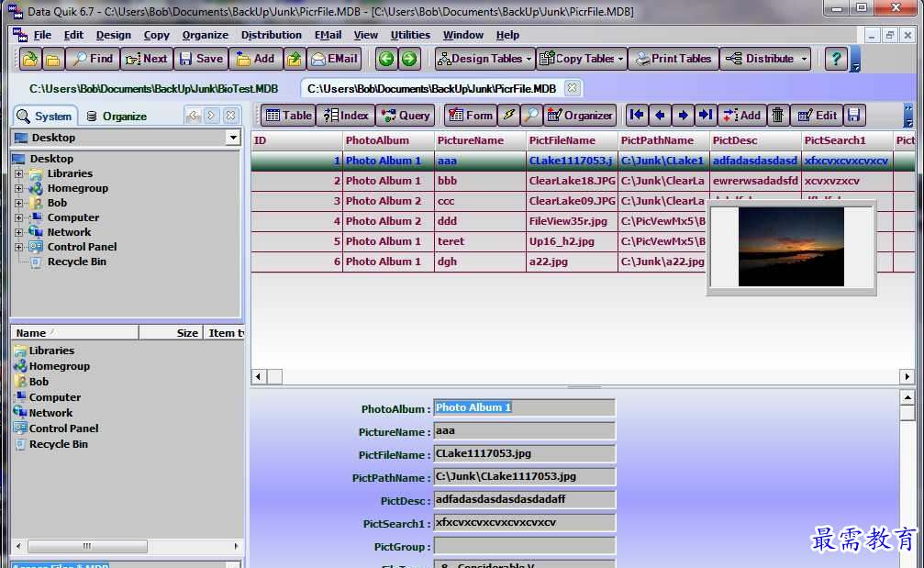
Task: Jump to first record icon
Action: pyautogui.click(x=637, y=115)
